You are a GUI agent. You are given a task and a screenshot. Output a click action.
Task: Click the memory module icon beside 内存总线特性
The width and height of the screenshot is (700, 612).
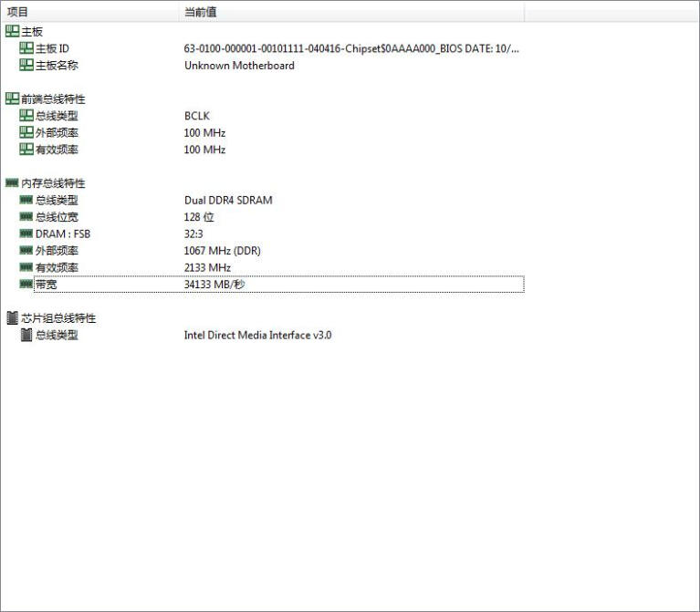(x=12, y=182)
